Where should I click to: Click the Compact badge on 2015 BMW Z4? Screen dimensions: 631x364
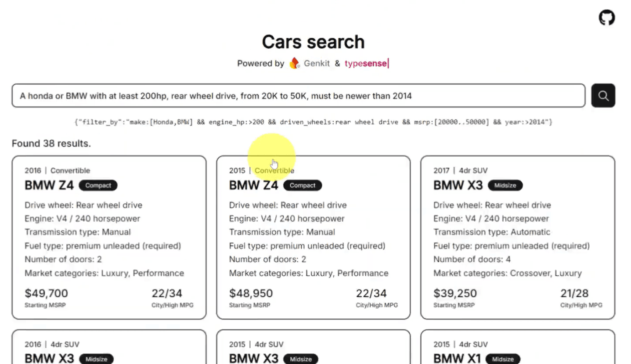click(303, 185)
